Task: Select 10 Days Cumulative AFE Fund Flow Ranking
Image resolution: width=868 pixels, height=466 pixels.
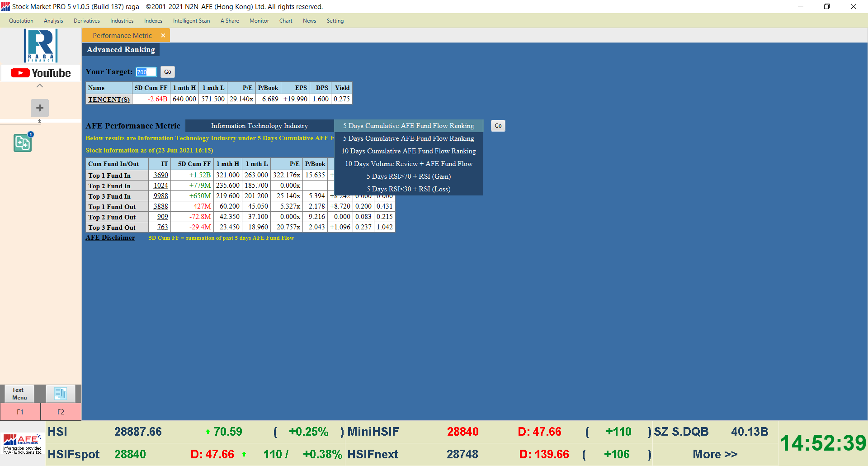Action: pos(408,151)
